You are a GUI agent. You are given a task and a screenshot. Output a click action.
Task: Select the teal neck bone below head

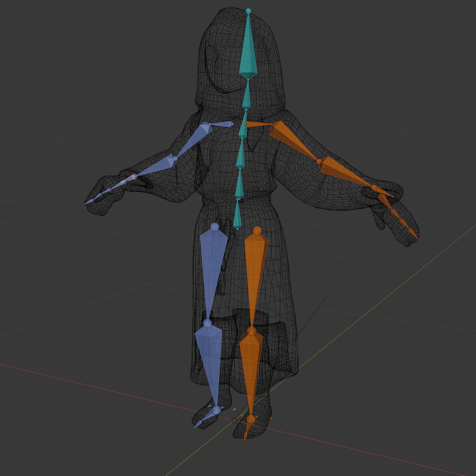click(x=247, y=97)
